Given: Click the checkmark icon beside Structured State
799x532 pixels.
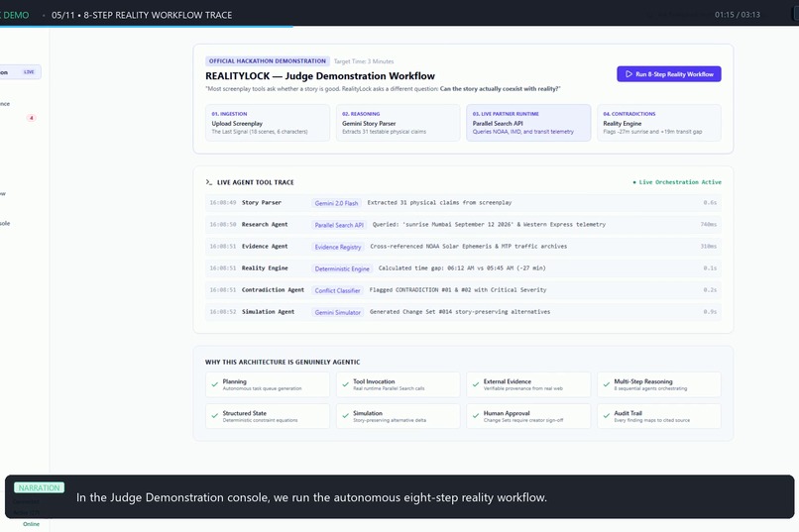Looking at the screenshot, I should pos(215,416).
